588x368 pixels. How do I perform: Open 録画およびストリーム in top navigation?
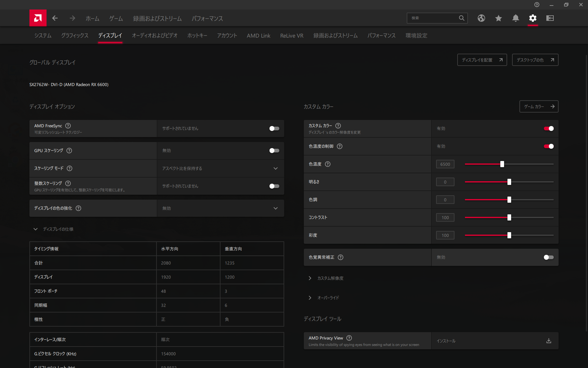(157, 18)
